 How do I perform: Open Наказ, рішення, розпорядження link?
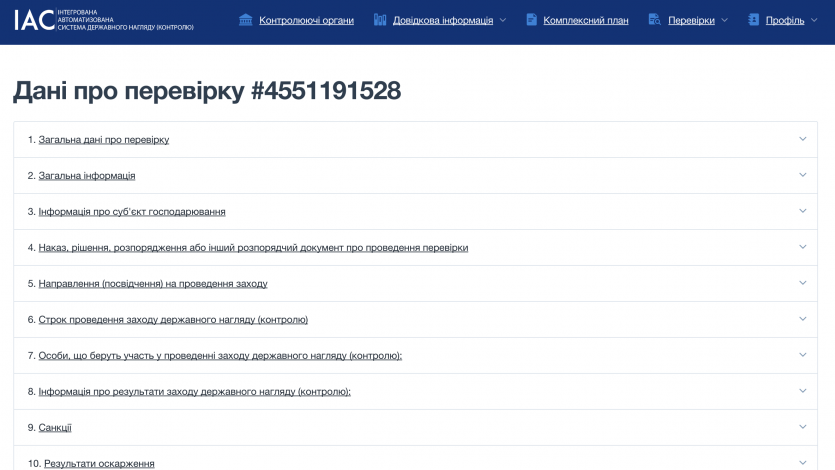[253, 248]
